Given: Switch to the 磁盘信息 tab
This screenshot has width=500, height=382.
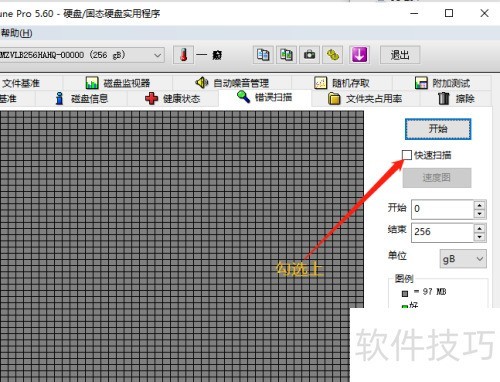Looking at the screenshot, I should [82, 99].
